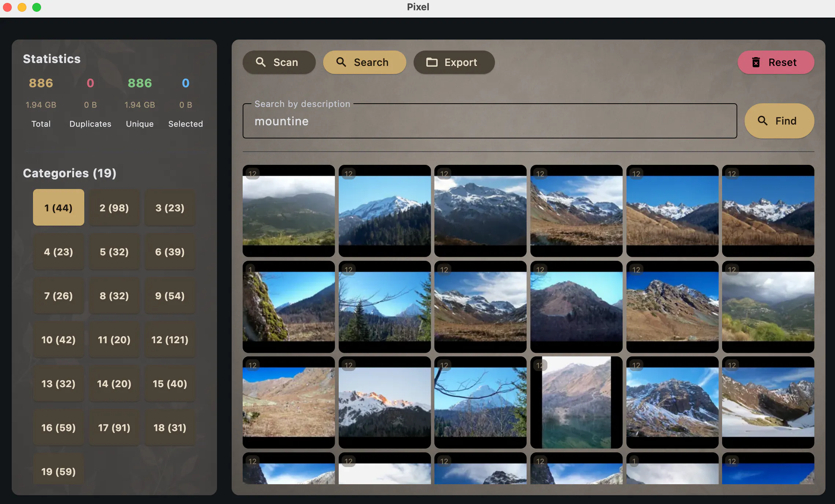
Task: Click the Duplicates label
Action: tap(90, 124)
